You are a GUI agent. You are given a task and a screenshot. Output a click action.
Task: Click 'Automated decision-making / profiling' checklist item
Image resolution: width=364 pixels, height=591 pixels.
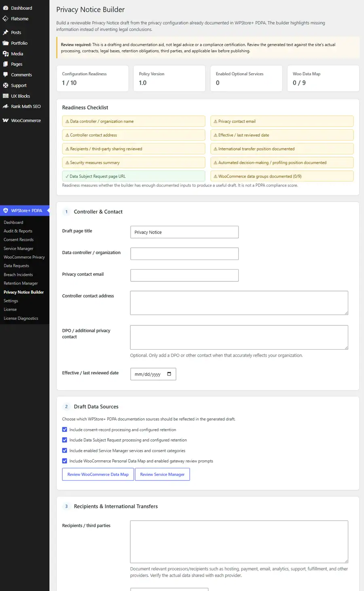(x=282, y=163)
